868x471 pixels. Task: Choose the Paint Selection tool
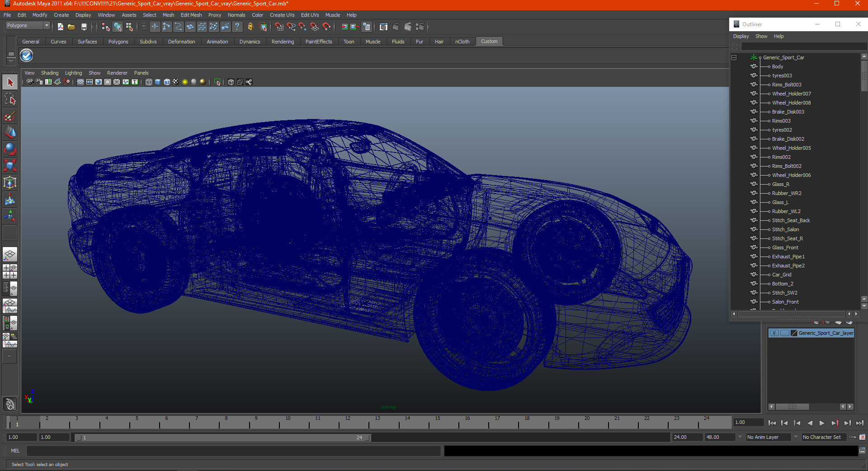coord(10,116)
